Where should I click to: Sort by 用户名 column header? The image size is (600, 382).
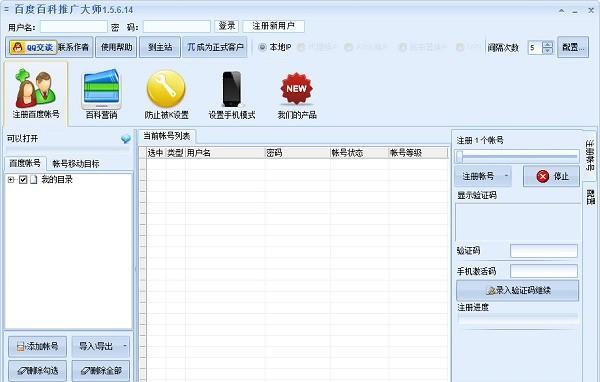(225, 153)
